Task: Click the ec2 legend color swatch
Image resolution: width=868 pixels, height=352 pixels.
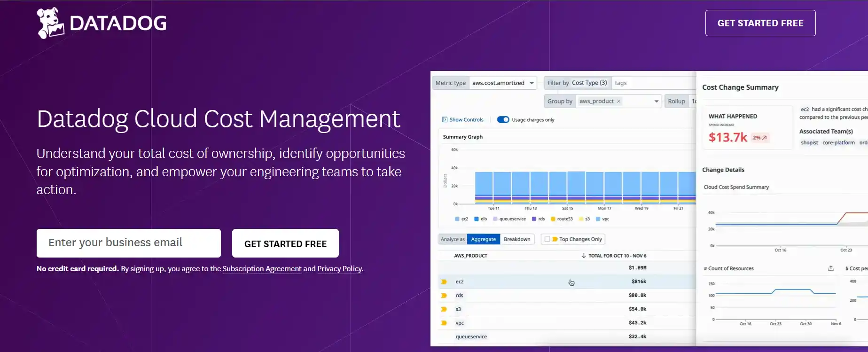Action: click(457, 219)
